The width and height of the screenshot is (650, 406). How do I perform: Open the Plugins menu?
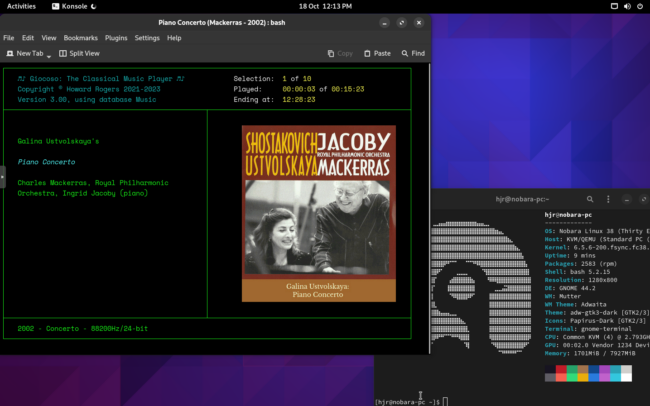click(x=116, y=38)
